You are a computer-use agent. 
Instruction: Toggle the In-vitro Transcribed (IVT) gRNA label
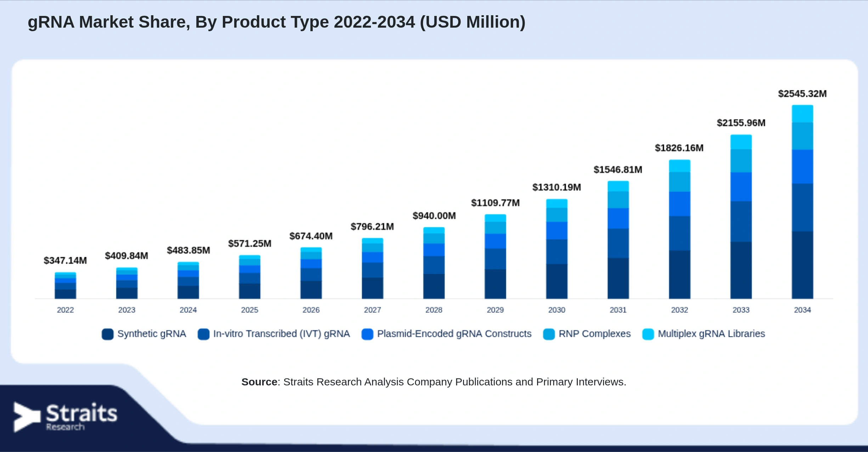[x=281, y=334]
